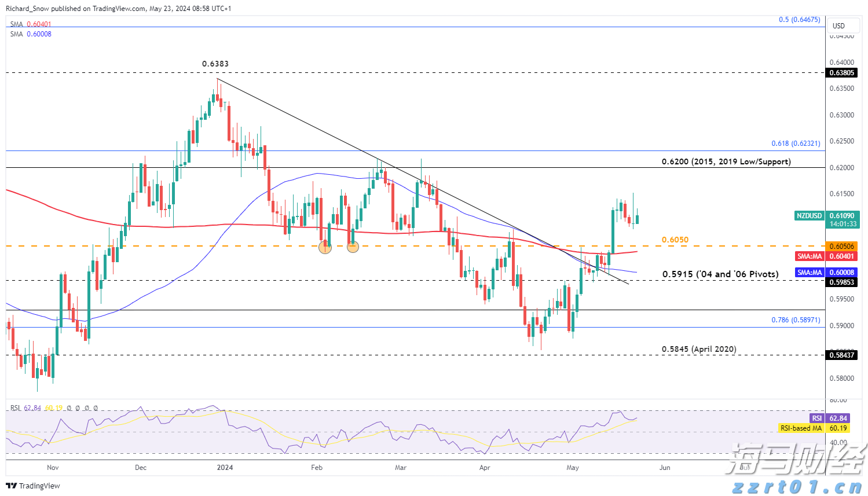Click the May label on time axis
The width and height of the screenshot is (868, 496).
pos(573,468)
